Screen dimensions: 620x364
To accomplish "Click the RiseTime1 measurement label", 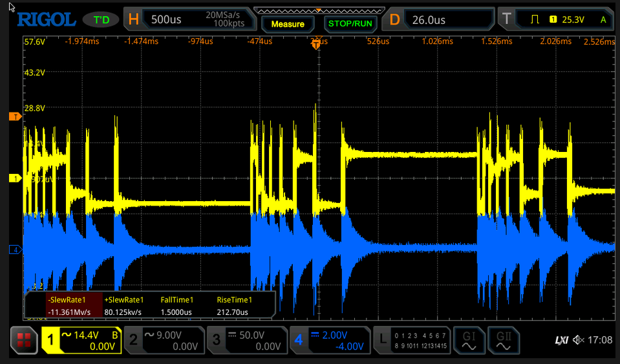I will 234,300.
